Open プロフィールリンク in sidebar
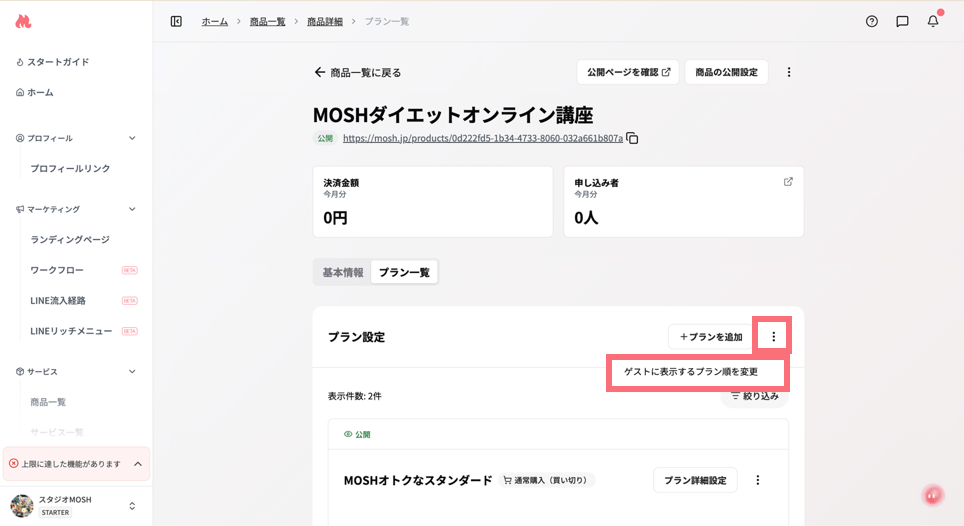The height and width of the screenshot is (526, 964). pyautogui.click(x=70, y=168)
